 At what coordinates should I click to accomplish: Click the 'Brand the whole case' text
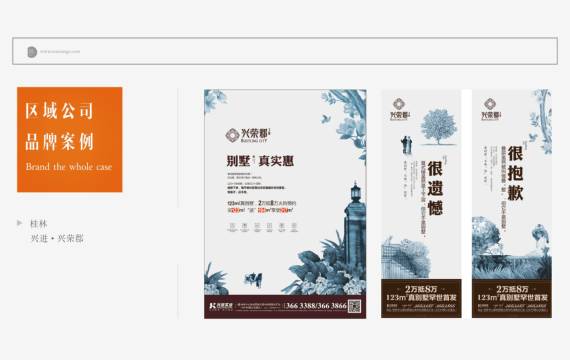pos(69,167)
